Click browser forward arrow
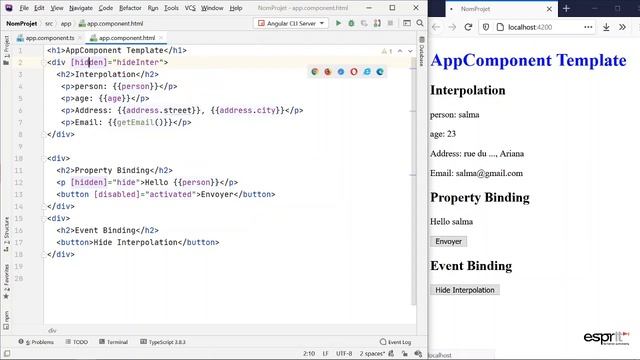This screenshot has width=640, height=360. pyautogui.click(x=452, y=27)
